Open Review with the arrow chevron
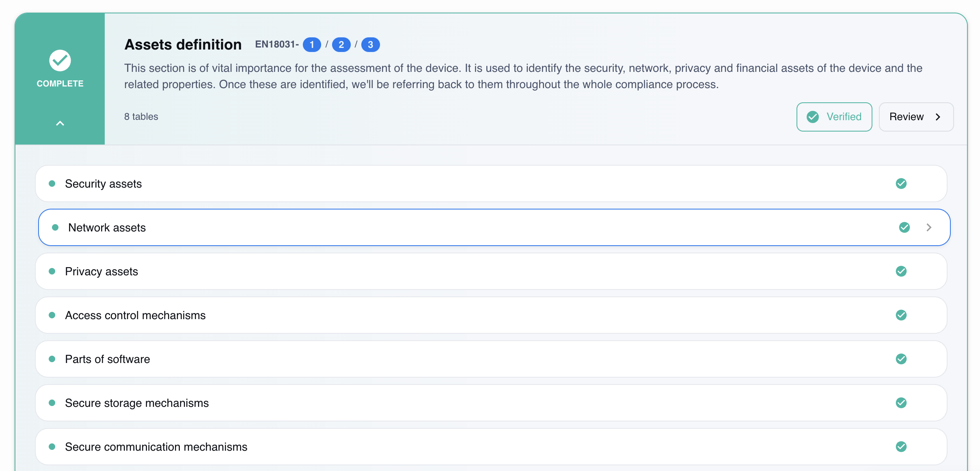The image size is (980, 471). (x=938, y=117)
